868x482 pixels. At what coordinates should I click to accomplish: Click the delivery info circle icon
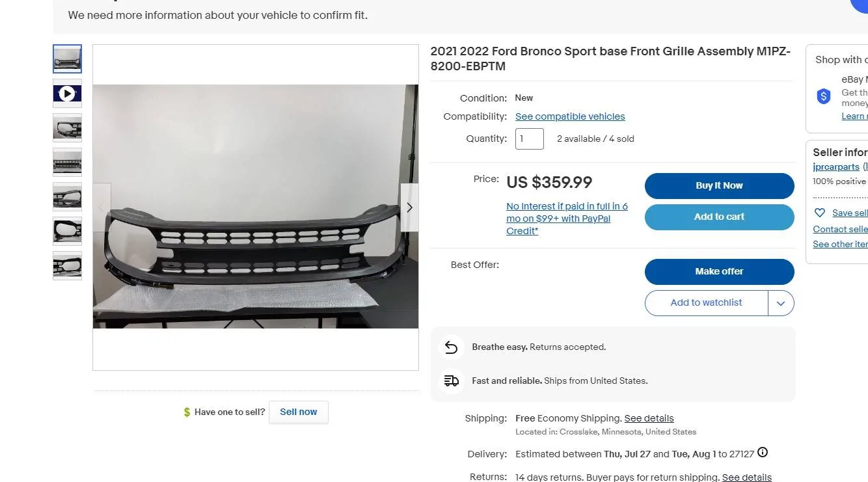[763, 453]
